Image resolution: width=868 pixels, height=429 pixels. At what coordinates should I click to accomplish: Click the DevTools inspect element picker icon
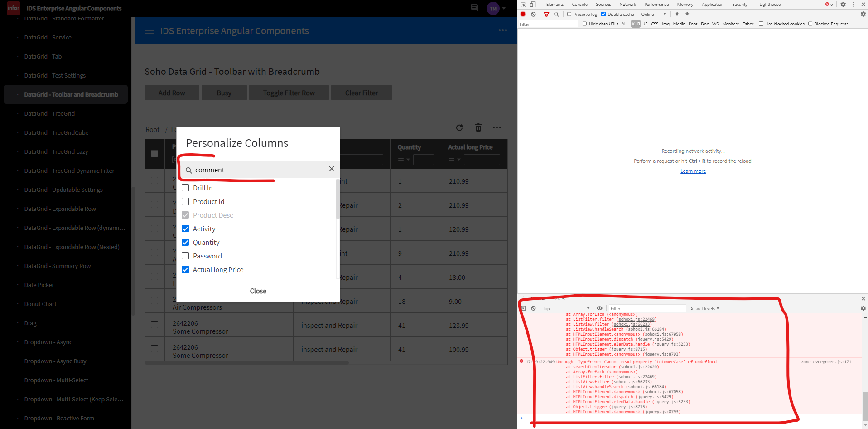[x=523, y=5]
